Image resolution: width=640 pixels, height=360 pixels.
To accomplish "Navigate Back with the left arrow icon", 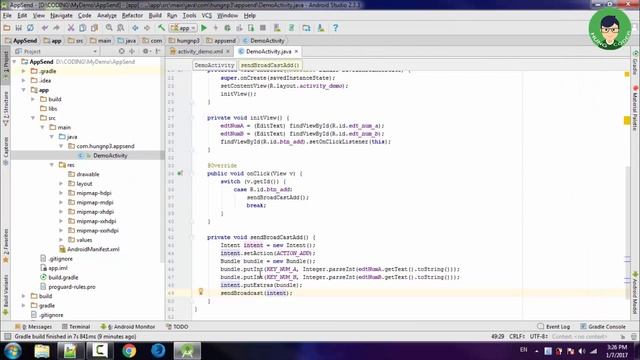I will click(135, 28).
